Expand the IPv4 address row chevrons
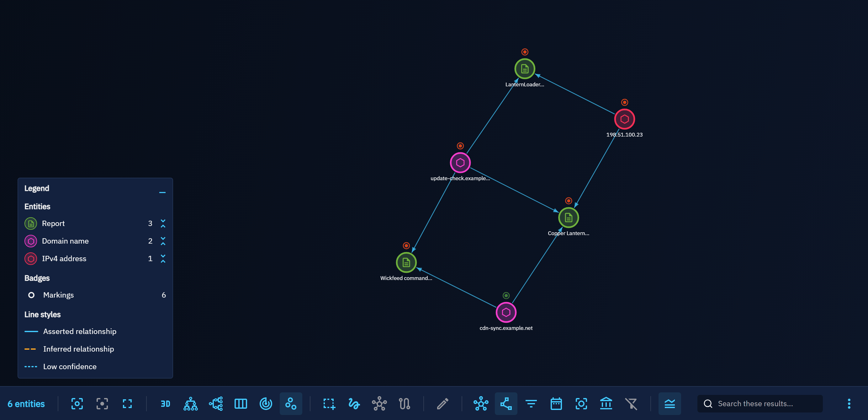Viewport: 868px width, 420px height. coord(163,258)
